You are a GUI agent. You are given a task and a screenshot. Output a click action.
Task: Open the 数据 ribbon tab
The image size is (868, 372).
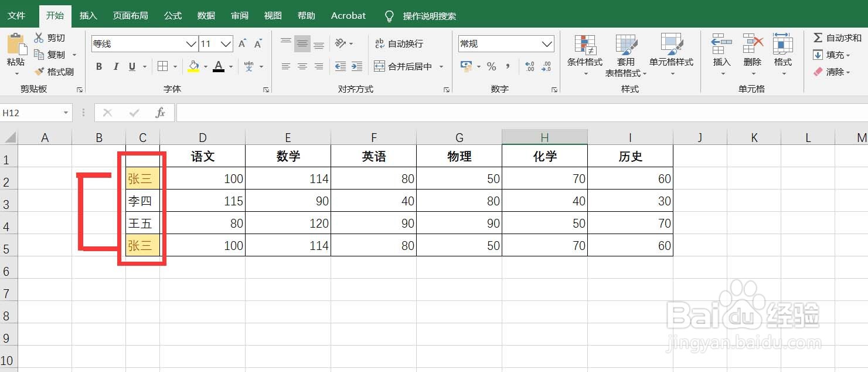(206, 16)
